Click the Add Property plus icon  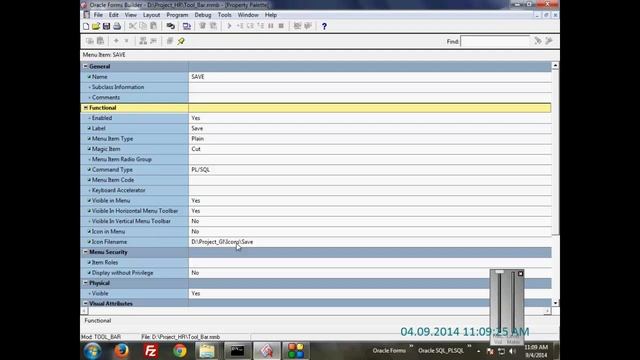click(x=116, y=41)
